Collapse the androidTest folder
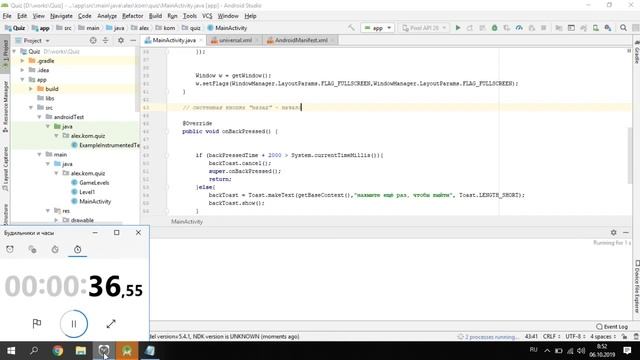640x360 pixels. click(x=40, y=117)
